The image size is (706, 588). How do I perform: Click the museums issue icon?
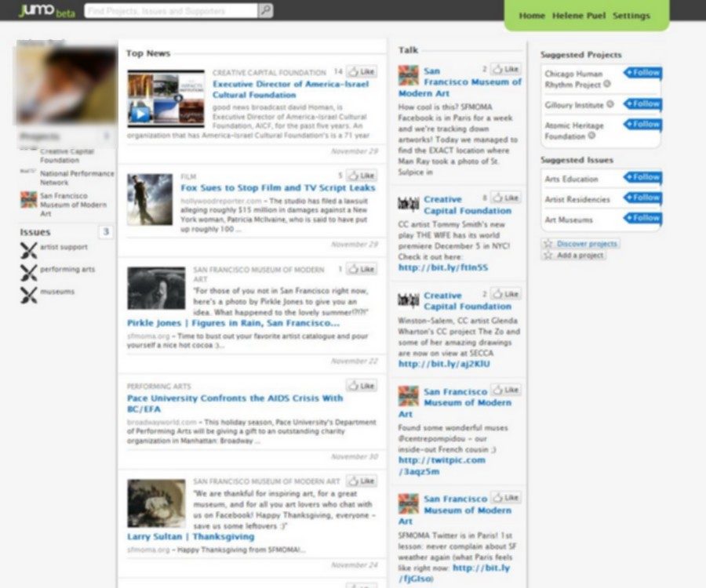28,295
